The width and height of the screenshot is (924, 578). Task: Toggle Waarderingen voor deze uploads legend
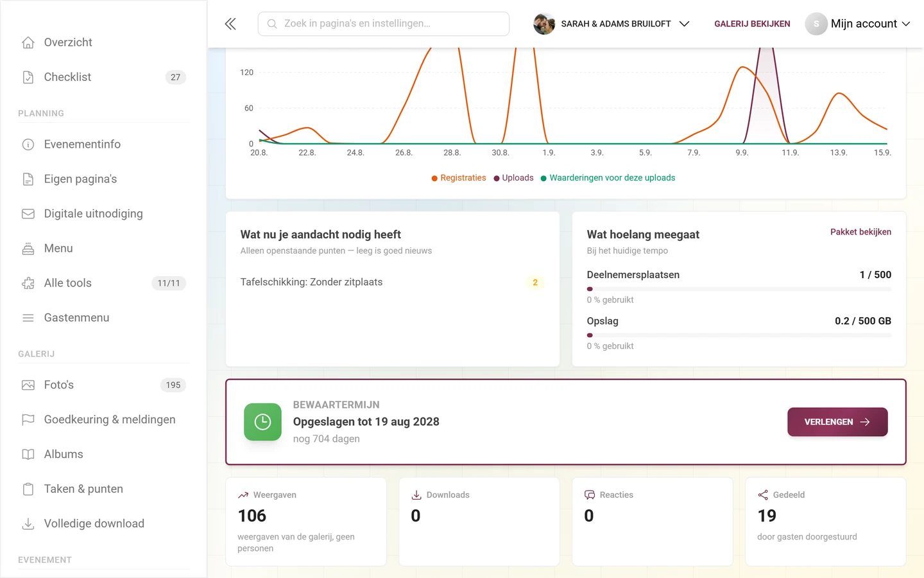[608, 178]
